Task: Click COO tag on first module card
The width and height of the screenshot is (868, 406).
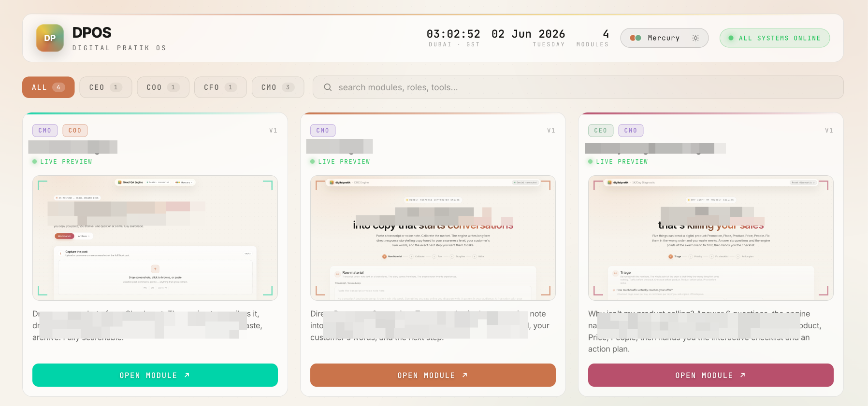Action: [75, 130]
